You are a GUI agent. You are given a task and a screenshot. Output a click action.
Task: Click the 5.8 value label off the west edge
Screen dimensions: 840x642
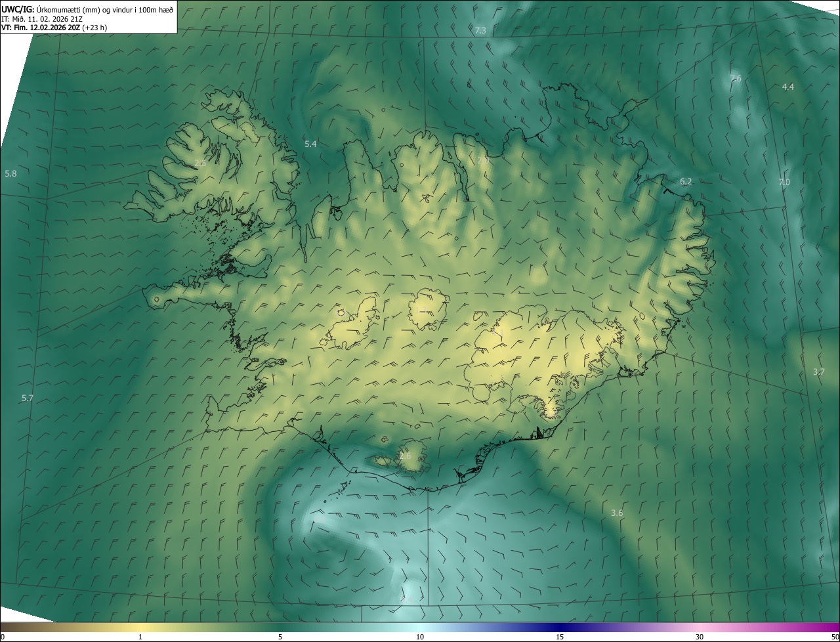pos(10,173)
